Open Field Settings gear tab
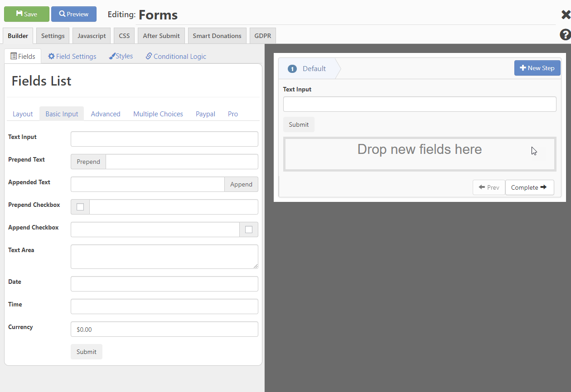The image size is (571, 392). coord(73,56)
